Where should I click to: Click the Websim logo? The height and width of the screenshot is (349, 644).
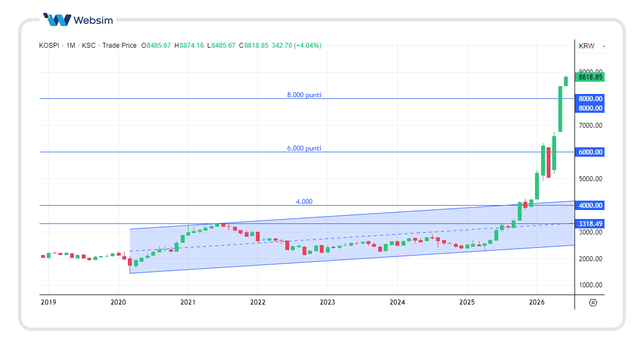coord(78,19)
